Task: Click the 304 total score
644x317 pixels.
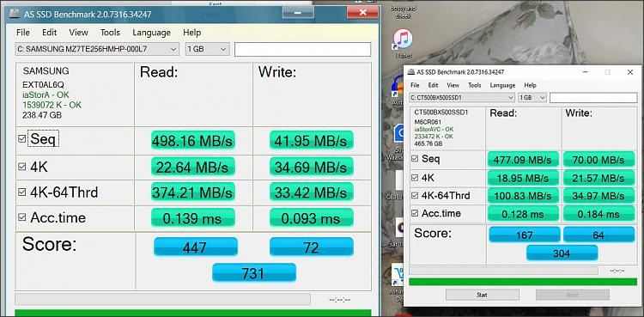Action: [562, 253]
